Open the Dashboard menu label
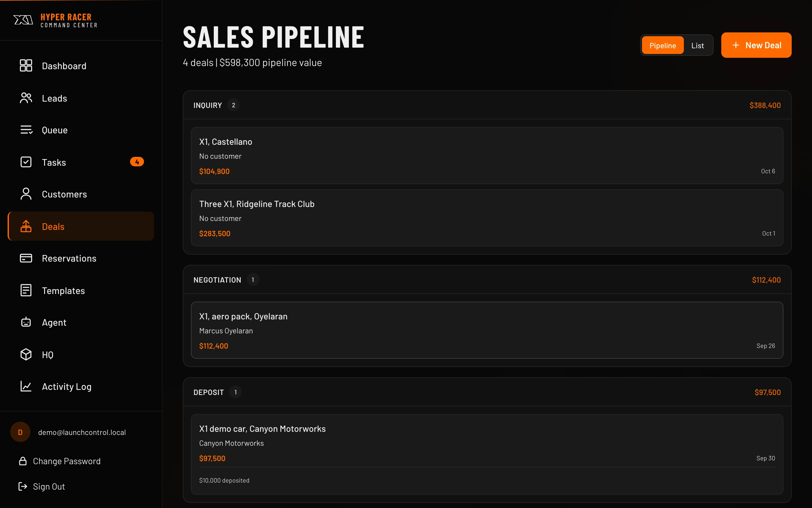The height and width of the screenshot is (508, 812). point(64,66)
